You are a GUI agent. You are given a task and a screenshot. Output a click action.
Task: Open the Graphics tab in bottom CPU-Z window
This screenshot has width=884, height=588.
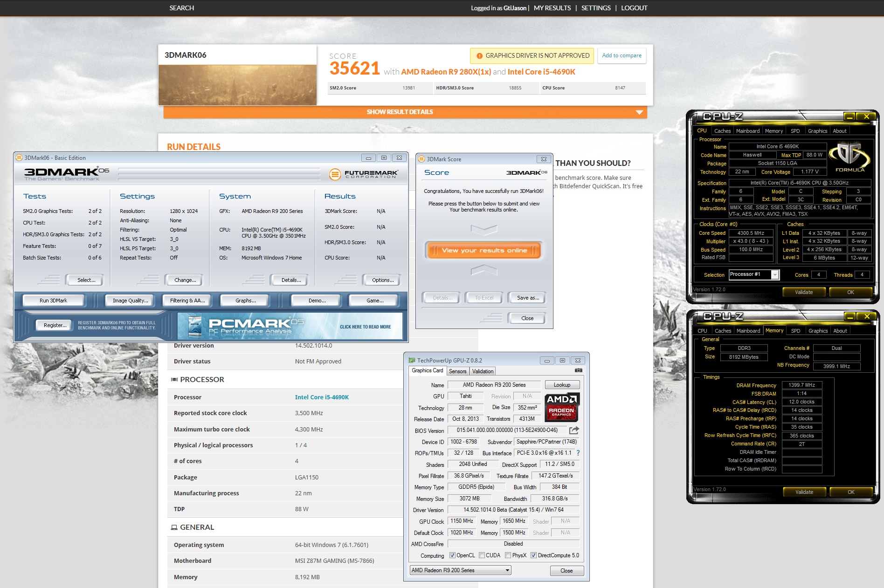(x=818, y=331)
